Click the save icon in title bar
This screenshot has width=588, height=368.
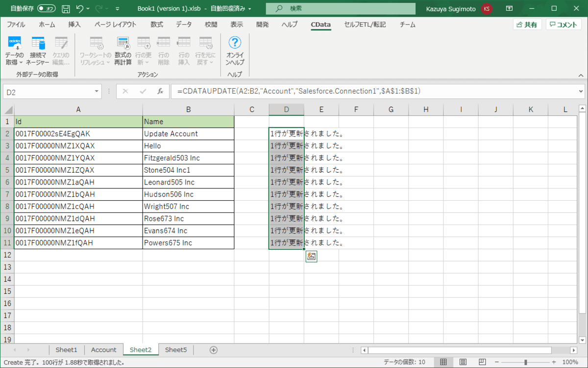tap(66, 8)
